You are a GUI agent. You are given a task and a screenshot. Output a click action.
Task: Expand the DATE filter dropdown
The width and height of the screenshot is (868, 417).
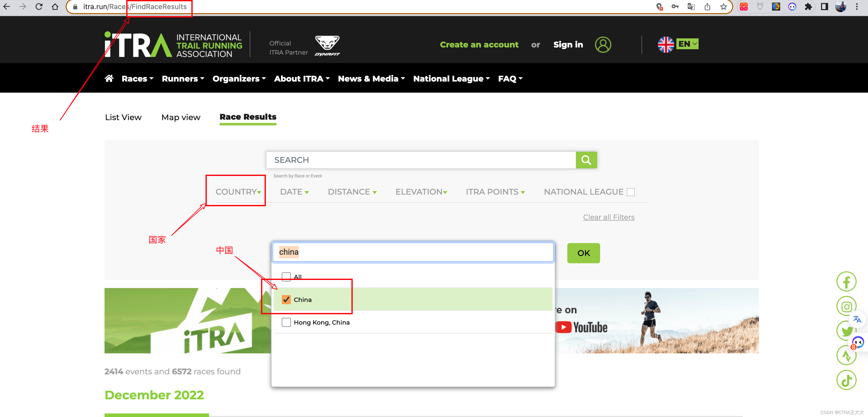point(294,192)
